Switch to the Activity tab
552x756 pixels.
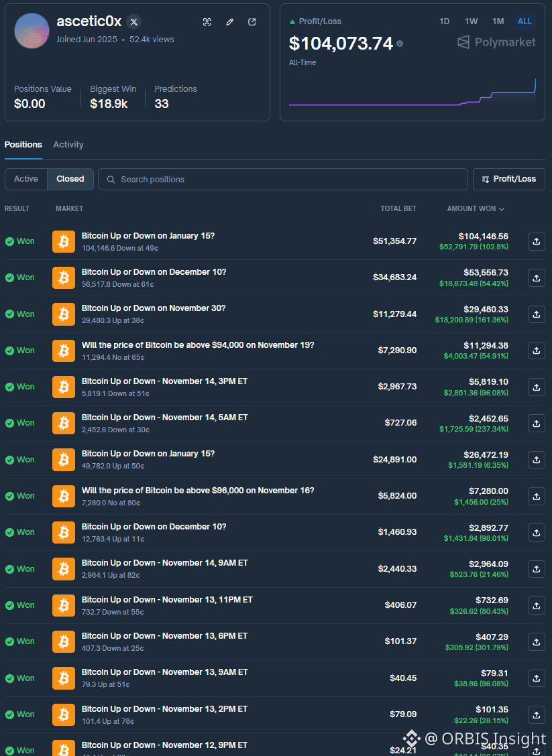(x=68, y=144)
